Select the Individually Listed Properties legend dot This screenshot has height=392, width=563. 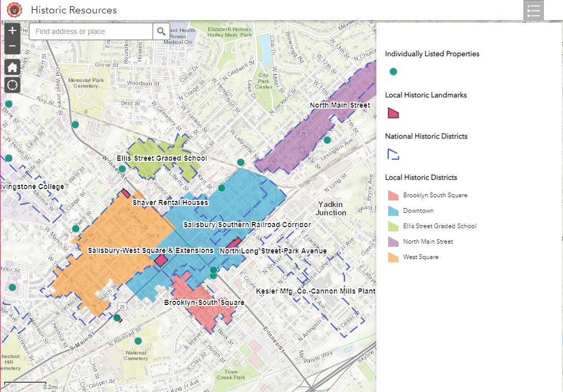pyautogui.click(x=393, y=72)
